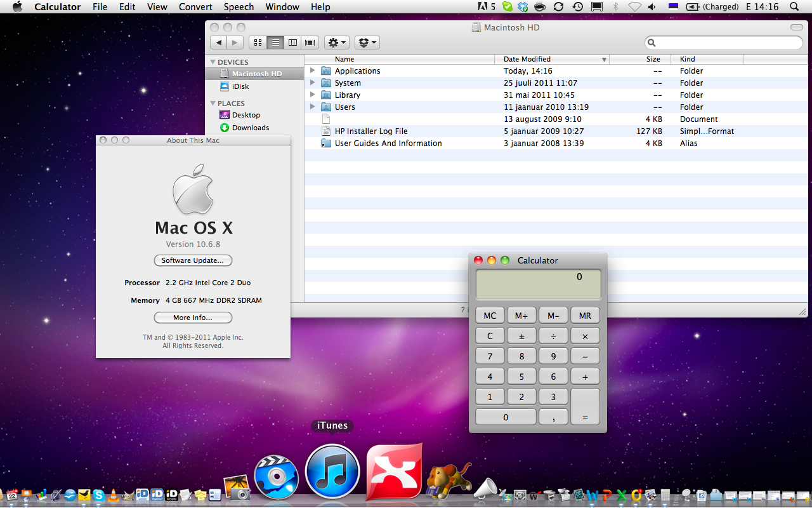The width and height of the screenshot is (812, 508).
Task: Toggle Finder toolbar with the pill button
Action: pos(797,27)
